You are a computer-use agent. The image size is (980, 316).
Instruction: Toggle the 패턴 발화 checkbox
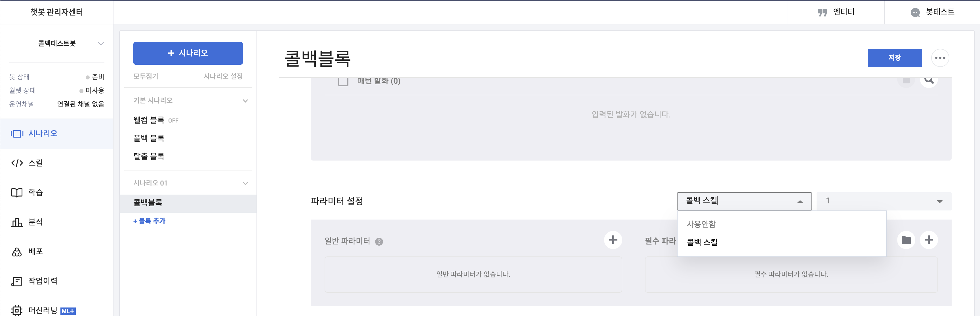343,81
